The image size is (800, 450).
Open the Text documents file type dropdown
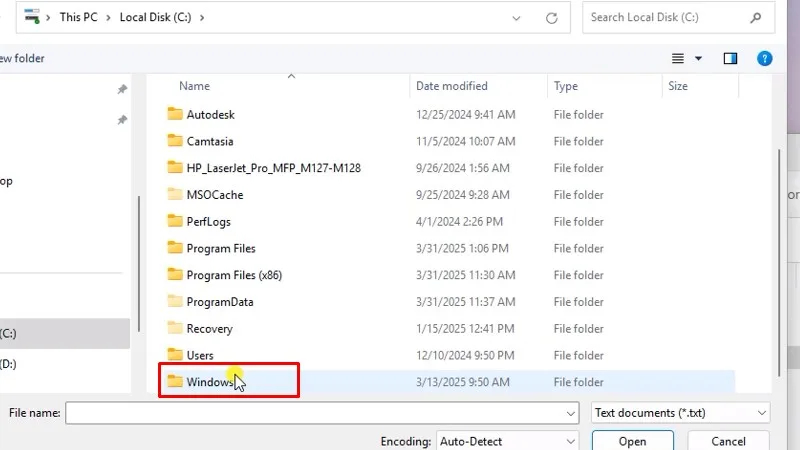coord(679,412)
